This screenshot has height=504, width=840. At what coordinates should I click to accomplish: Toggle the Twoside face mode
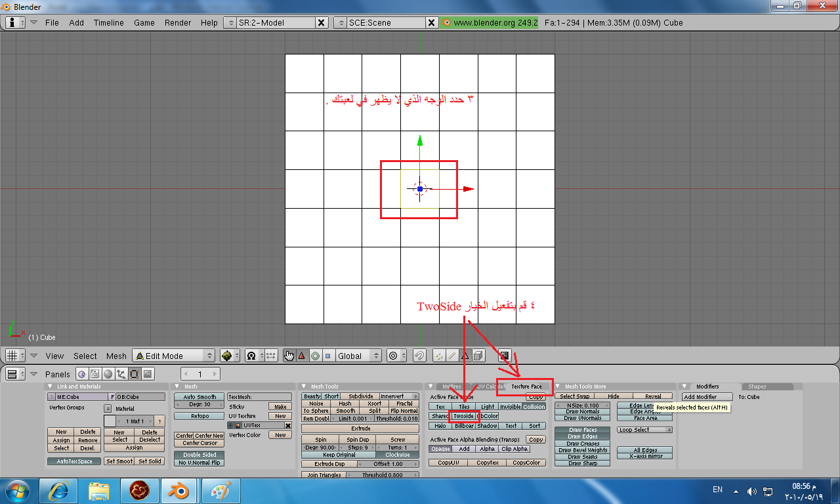coord(463,416)
